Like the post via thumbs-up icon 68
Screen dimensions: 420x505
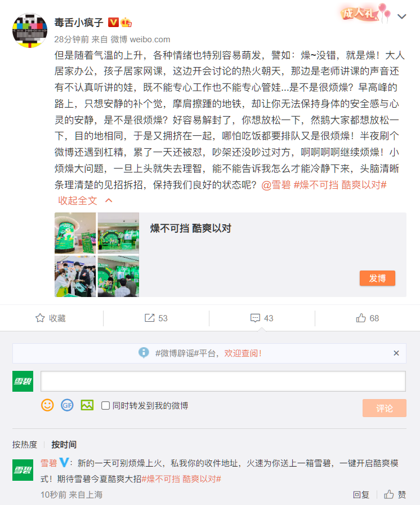361,318
